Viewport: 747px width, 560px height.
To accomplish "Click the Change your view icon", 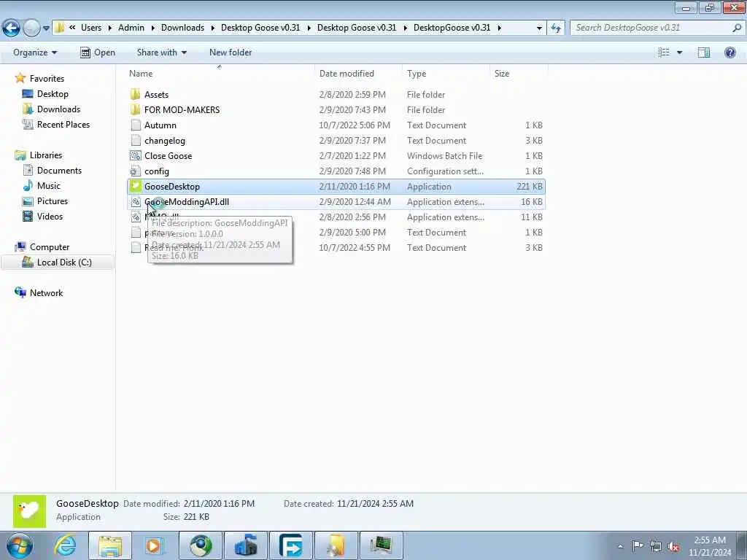I will pos(664,52).
